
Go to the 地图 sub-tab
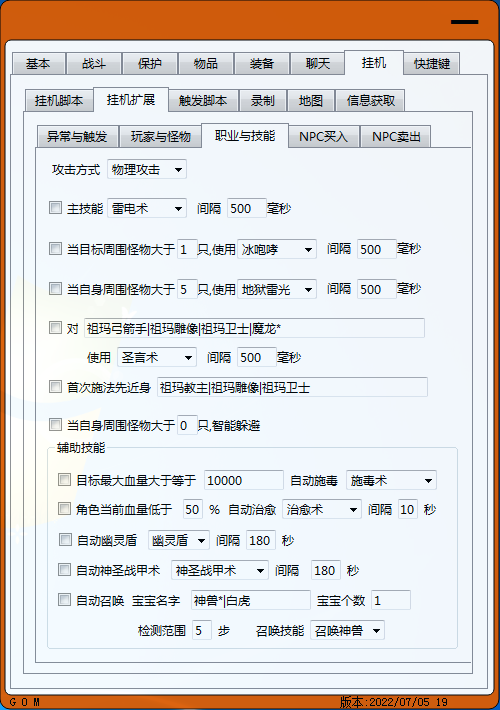(311, 101)
